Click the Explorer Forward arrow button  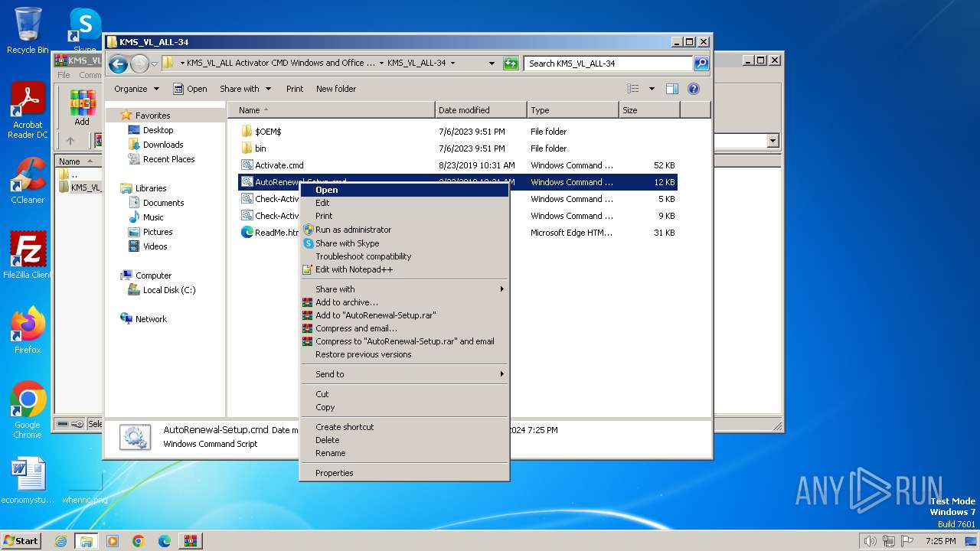point(139,64)
